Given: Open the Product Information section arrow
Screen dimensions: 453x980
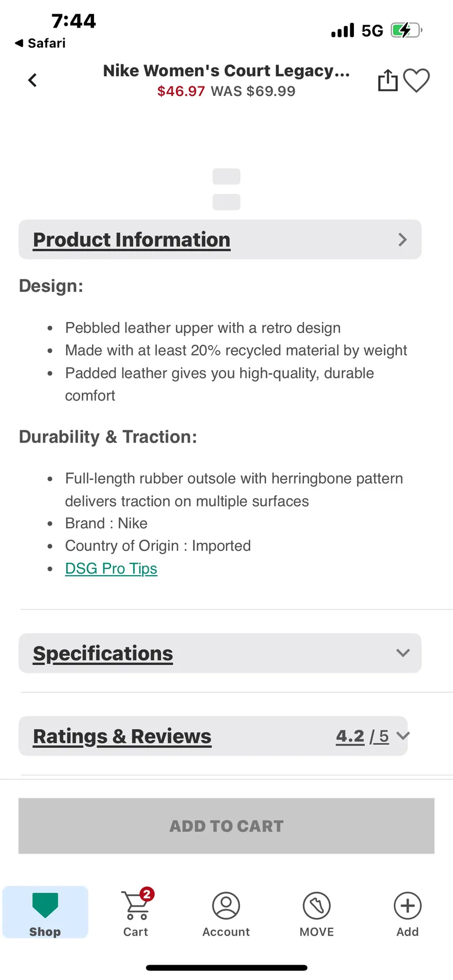Looking at the screenshot, I should tap(402, 240).
